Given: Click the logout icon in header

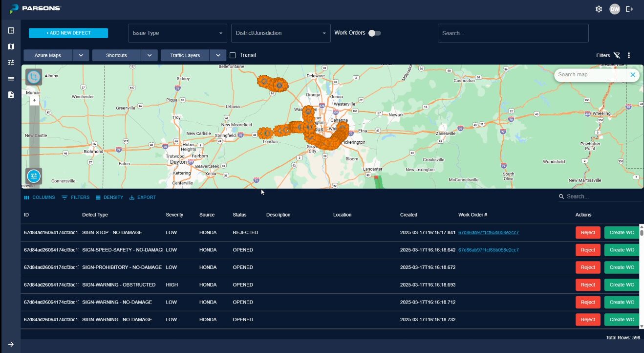Looking at the screenshot, I should point(629,9).
